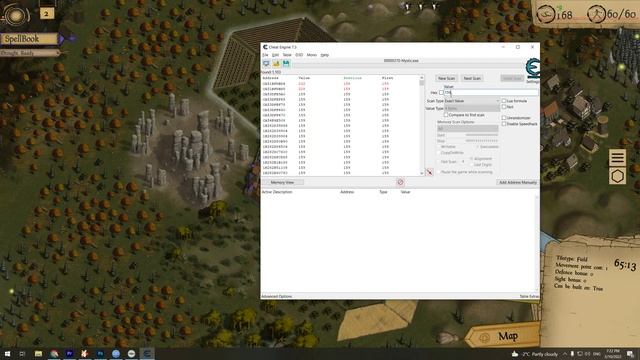Open the Value Type dropdown
Viewport: 640px width, 360px height.
(x=471, y=109)
